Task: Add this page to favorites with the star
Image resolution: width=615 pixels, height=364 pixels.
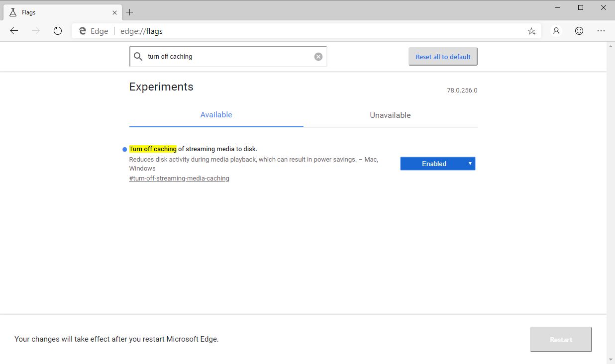Action: (x=531, y=31)
